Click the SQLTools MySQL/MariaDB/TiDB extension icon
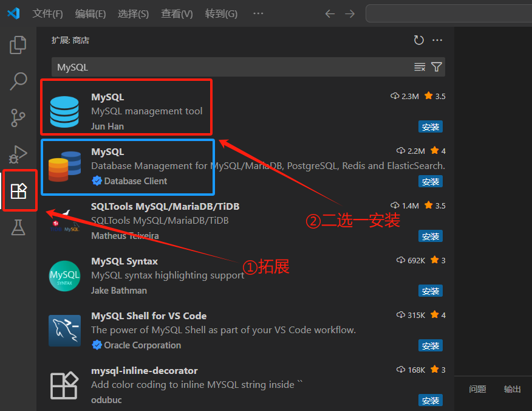The width and height of the screenshot is (532, 411). (64, 221)
